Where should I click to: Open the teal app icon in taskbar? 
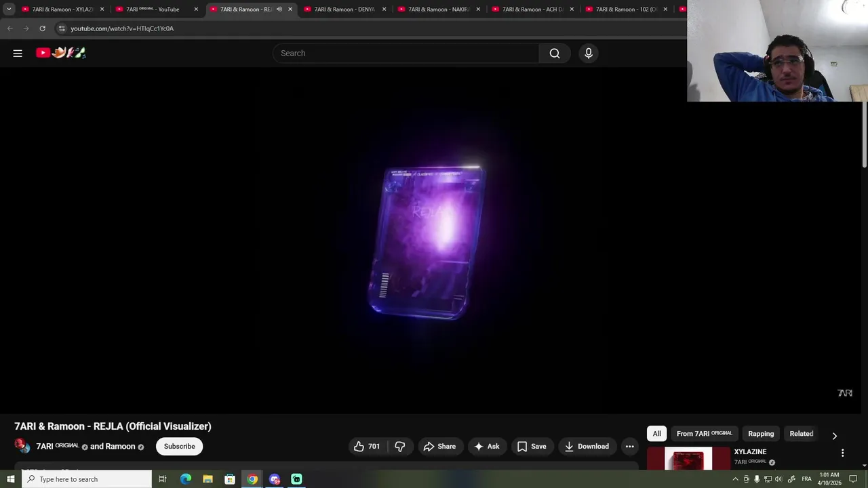[x=296, y=479]
